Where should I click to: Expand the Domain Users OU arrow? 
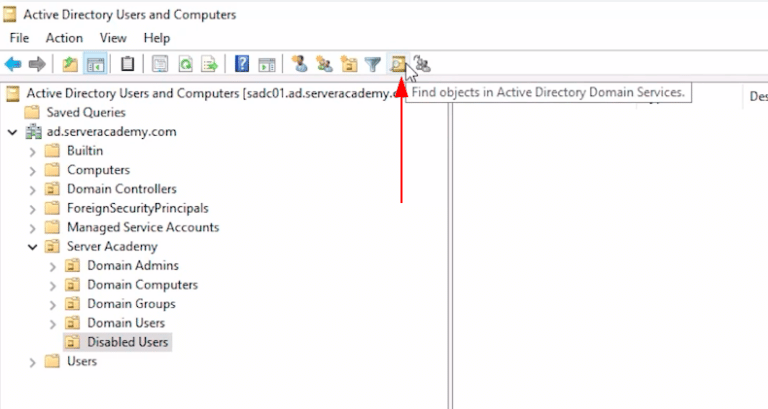coord(53,324)
